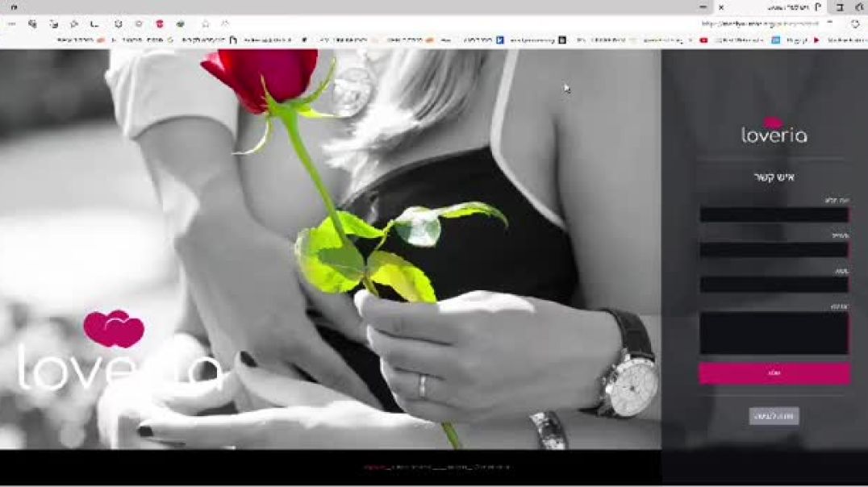Screen dimensions: 868x487
Task: Click the gray button below the send button
Action: (x=774, y=416)
